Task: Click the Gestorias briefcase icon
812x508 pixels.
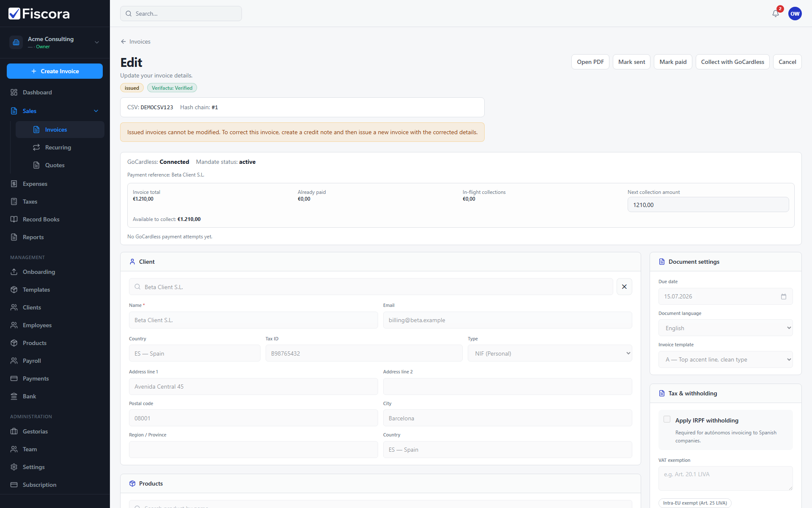Action: 14,431
